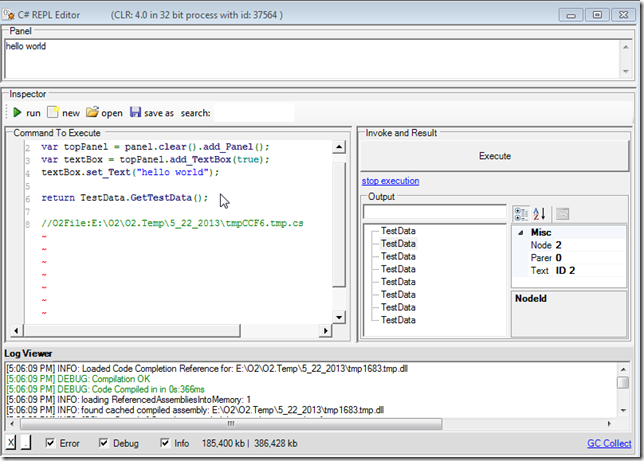Click the save as label
The image size is (644, 461).
point(159,113)
